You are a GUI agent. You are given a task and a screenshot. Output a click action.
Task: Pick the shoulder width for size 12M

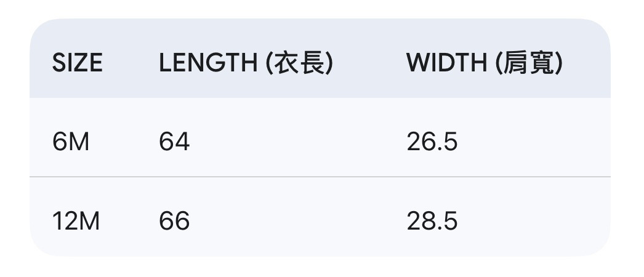click(x=432, y=221)
